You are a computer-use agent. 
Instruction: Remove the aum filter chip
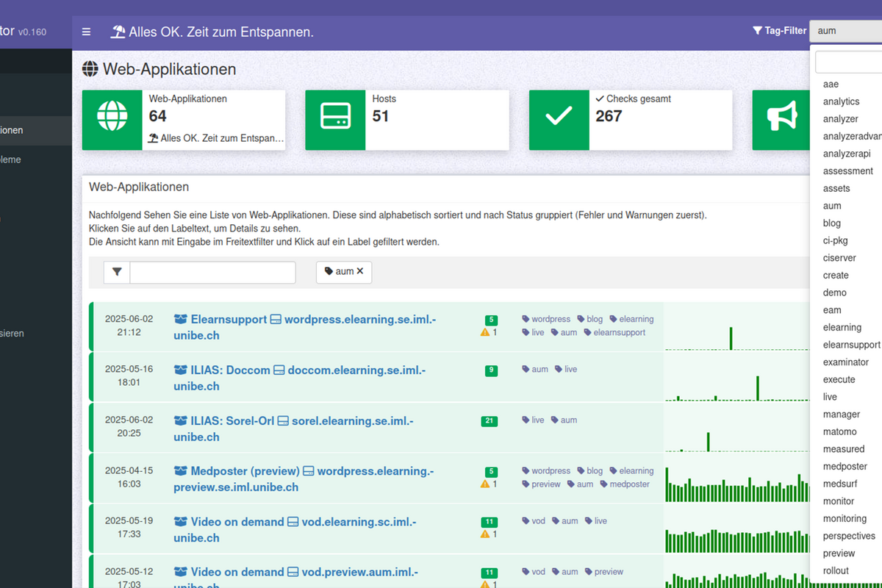point(360,271)
